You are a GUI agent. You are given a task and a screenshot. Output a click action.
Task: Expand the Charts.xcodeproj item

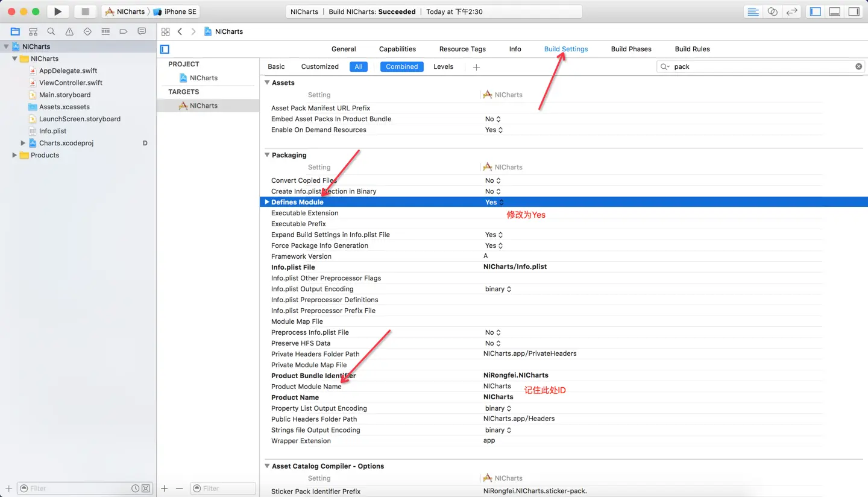(24, 143)
